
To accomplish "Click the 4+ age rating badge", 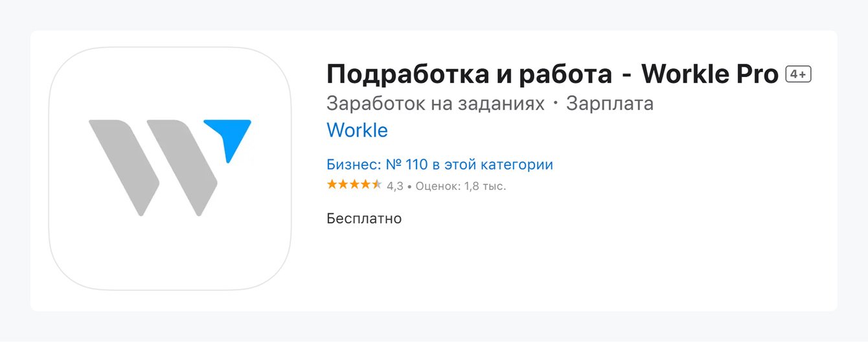I will coord(798,74).
